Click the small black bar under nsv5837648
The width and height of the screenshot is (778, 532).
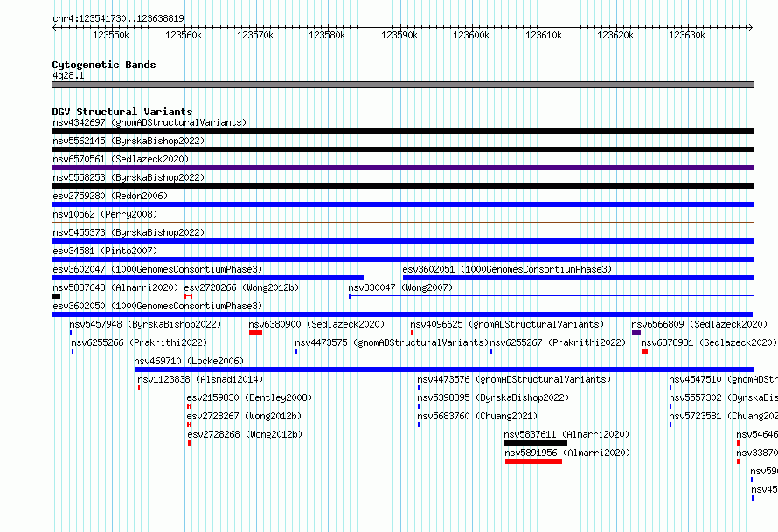tap(56, 296)
